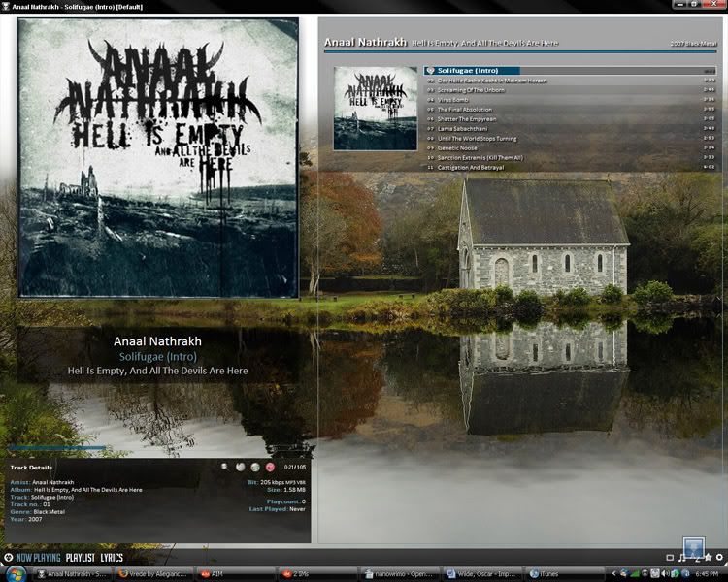This screenshot has width=728, height=582.
Task: Click the Anaal Nathrakh album group header
Action: (x=520, y=43)
